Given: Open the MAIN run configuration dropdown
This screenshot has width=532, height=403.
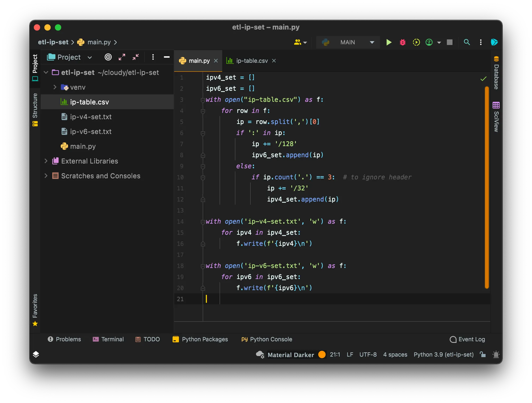Looking at the screenshot, I should (348, 42).
